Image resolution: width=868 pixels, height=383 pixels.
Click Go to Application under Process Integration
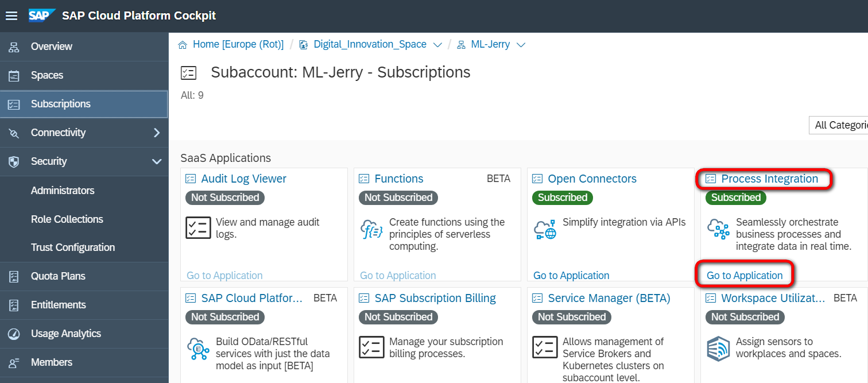(x=745, y=276)
